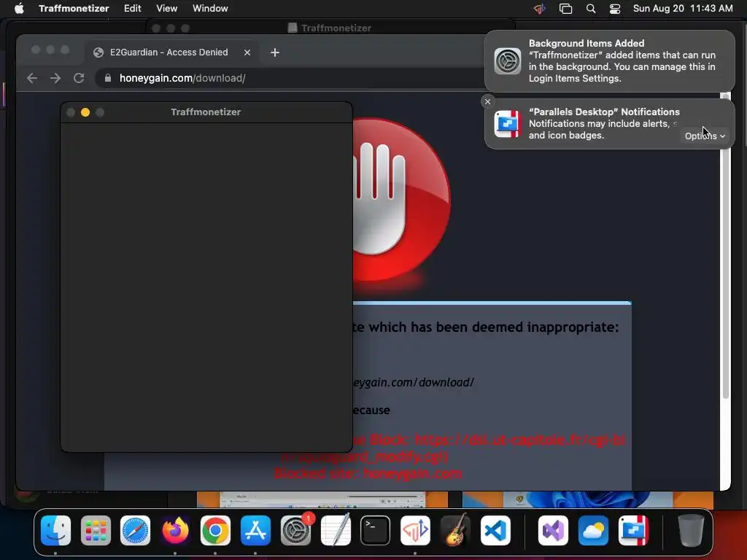The width and height of the screenshot is (747, 560).
Task: Open the View menu
Action: [x=167, y=9]
